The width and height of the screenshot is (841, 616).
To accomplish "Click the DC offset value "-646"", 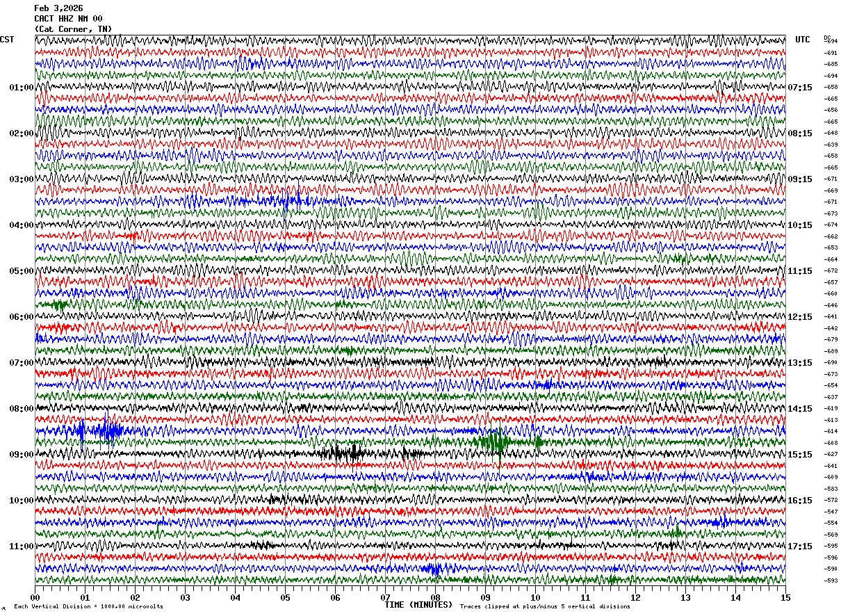I will (831, 305).
